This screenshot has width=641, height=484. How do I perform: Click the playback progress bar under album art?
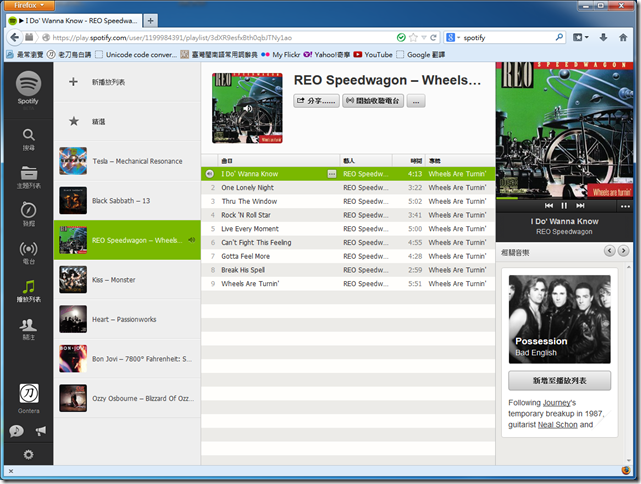[565, 198]
